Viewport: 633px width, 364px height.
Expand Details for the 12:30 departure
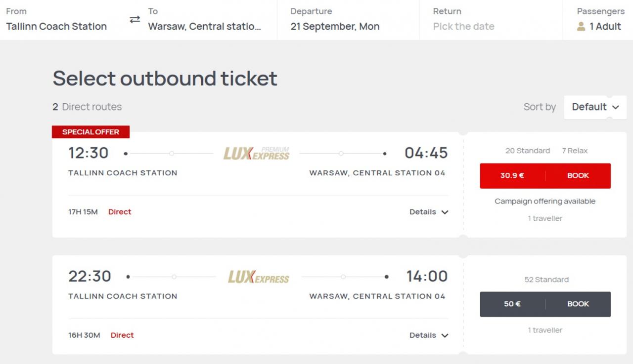[429, 212]
